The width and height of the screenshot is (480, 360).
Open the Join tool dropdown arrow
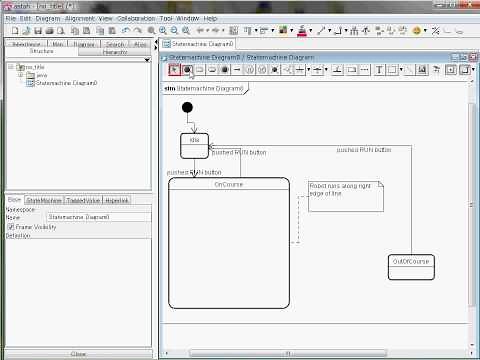pos(326,70)
